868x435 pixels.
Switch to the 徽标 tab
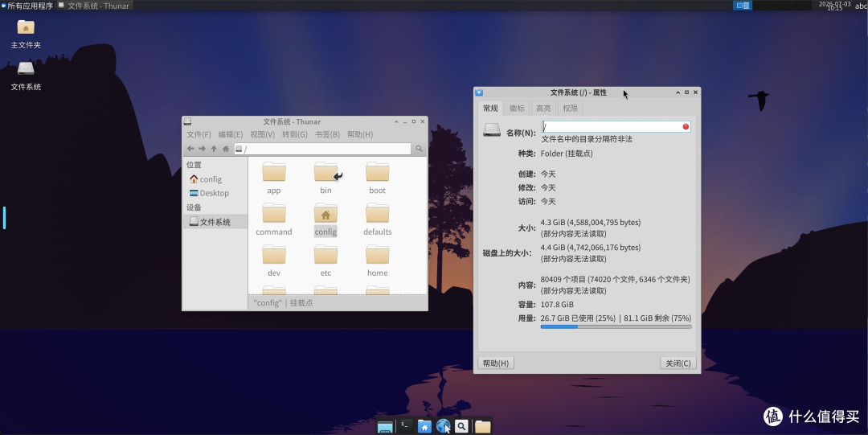click(517, 108)
